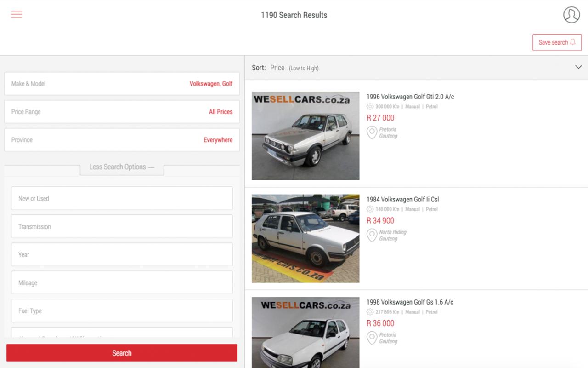
Task: Click the R 36 000 price
Action: (380, 323)
